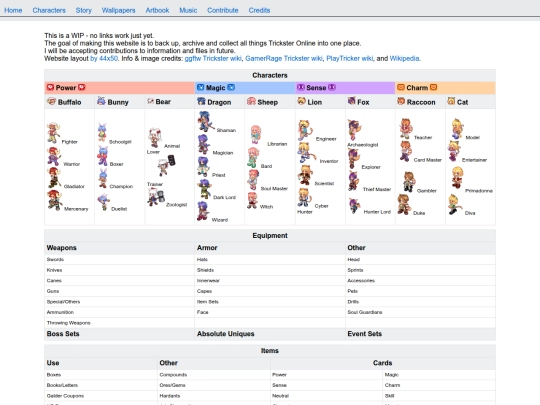Choose the Champion bunny sprite

(x=103, y=178)
